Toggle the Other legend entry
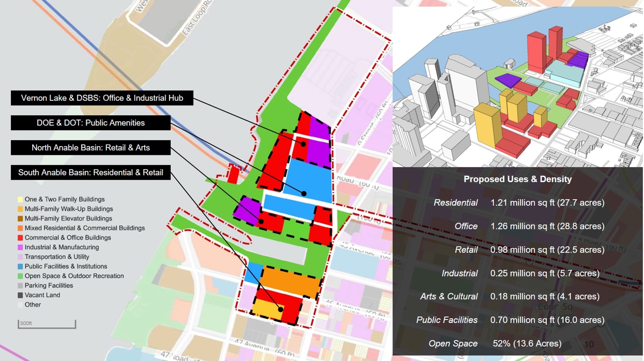Viewport: 644px width, 361px height. point(20,304)
